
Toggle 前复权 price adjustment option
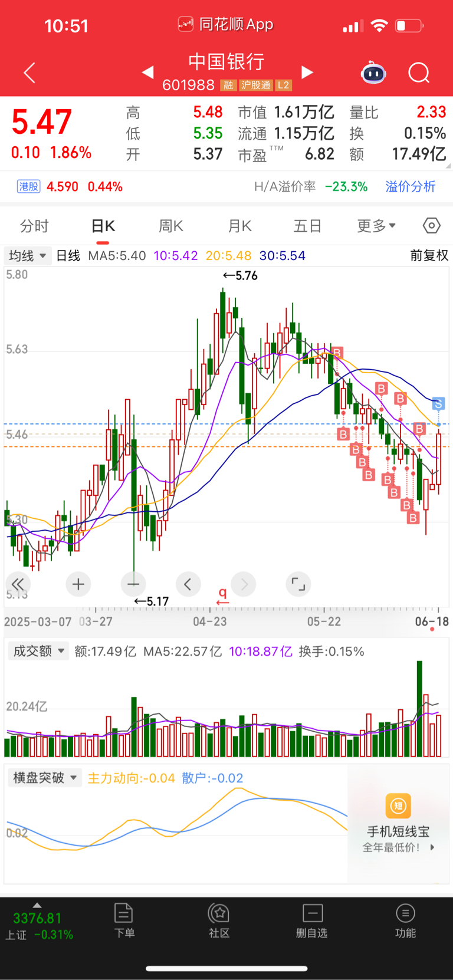[x=429, y=256]
